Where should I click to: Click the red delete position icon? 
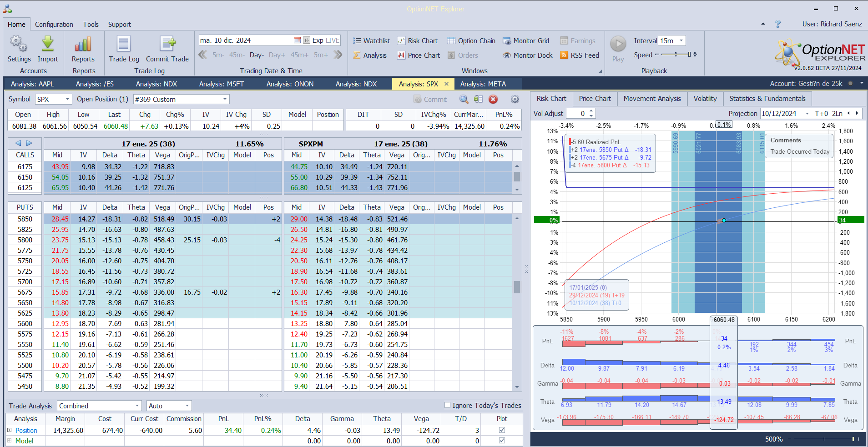point(493,99)
